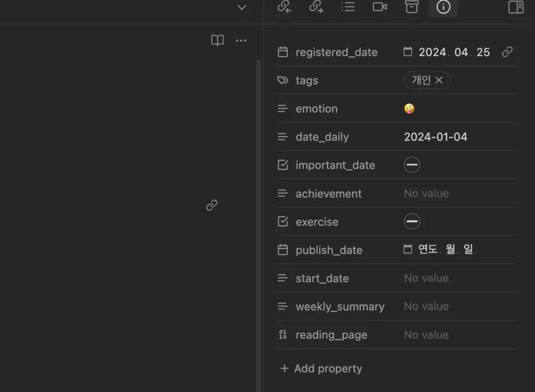
Task: Click the link icon beside registered_date
Action: 507,52
